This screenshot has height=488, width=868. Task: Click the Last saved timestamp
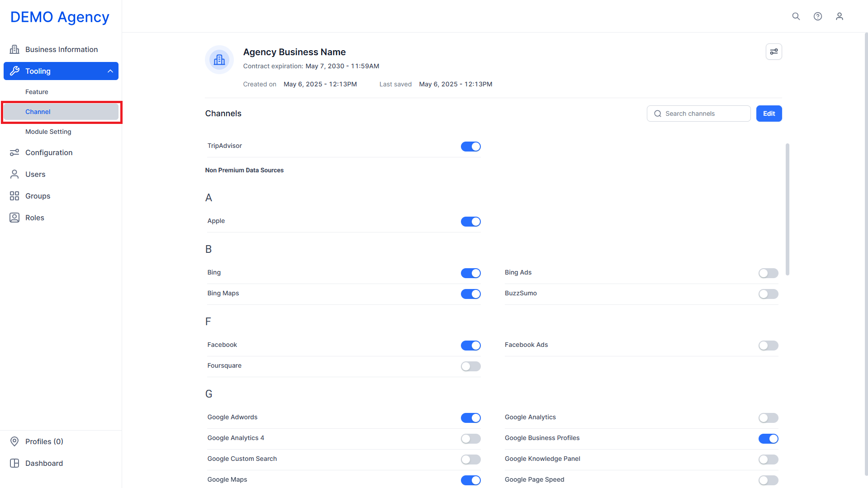[455, 84]
